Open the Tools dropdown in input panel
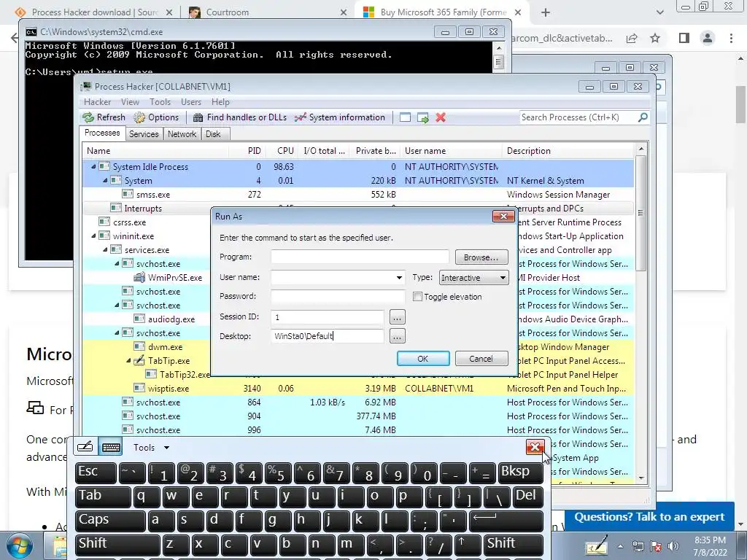Image resolution: width=747 pixels, height=560 pixels. 151,448
